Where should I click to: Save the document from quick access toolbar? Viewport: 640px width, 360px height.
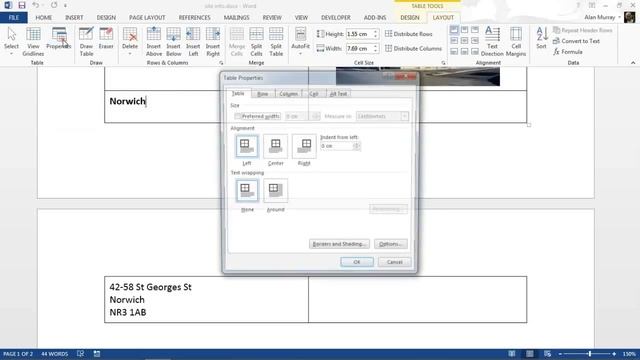[22, 5]
